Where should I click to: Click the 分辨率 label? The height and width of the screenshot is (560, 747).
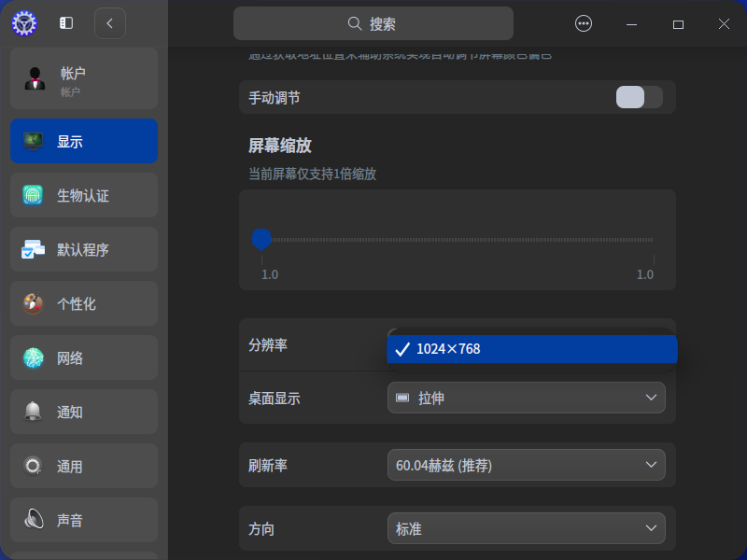[268, 345]
